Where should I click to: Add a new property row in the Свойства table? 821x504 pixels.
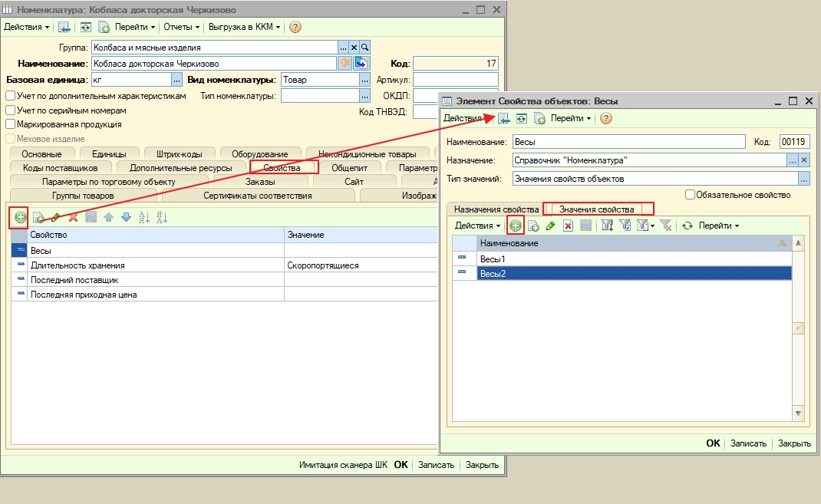tap(20, 218)
